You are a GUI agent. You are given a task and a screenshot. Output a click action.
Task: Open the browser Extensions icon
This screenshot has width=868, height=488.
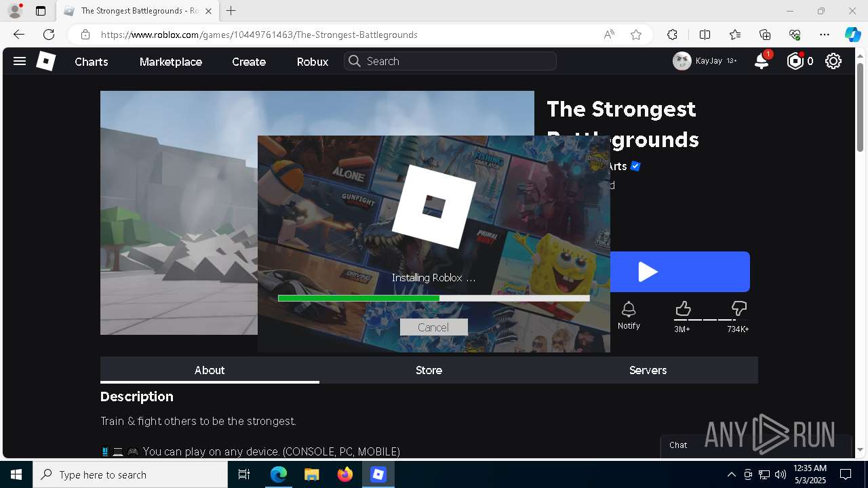pyautogui.click(x=672, y=35)
